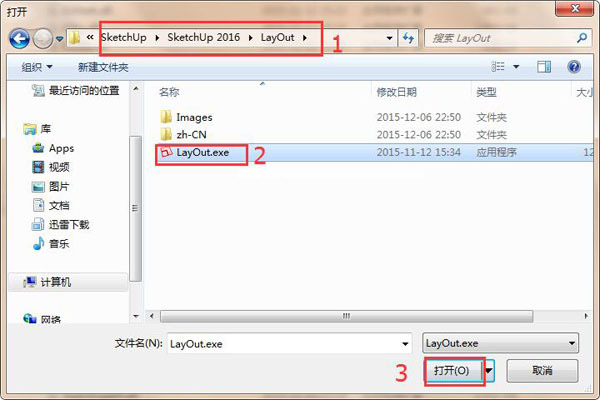This screenshot has width=600, height=400.
Task: Expand the view options dropdown arrow
Action: [x=516, y=67]
